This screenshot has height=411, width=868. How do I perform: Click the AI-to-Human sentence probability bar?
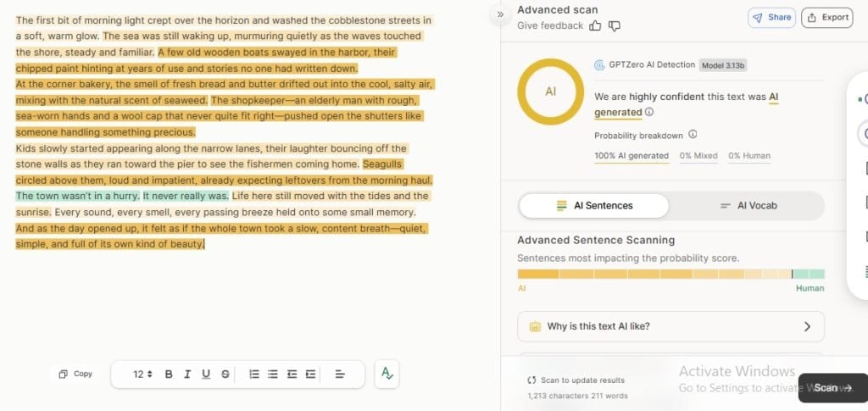point(670,274)
